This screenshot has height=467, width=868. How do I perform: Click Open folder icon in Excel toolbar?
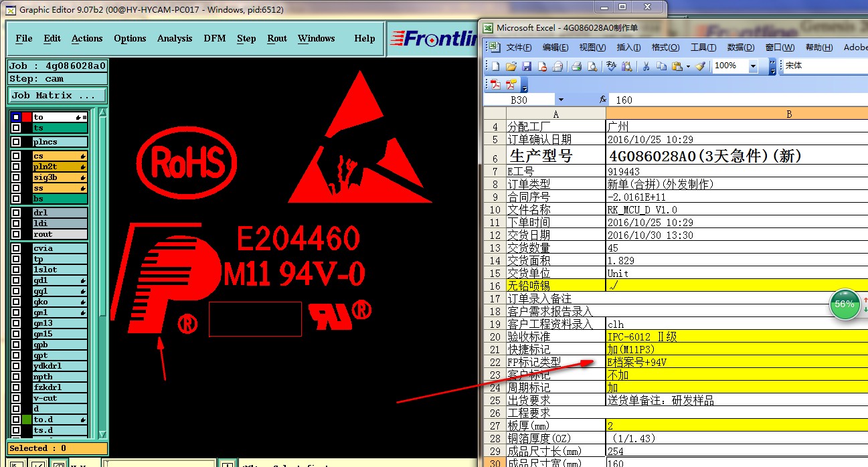pos(511,66)
